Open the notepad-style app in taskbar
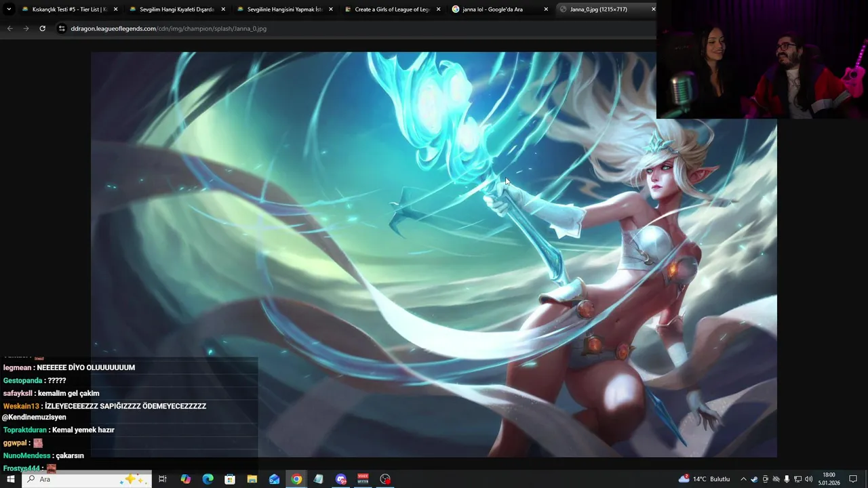Image resolution: width=868 pixels, height=488 pixels. point(319,479)
